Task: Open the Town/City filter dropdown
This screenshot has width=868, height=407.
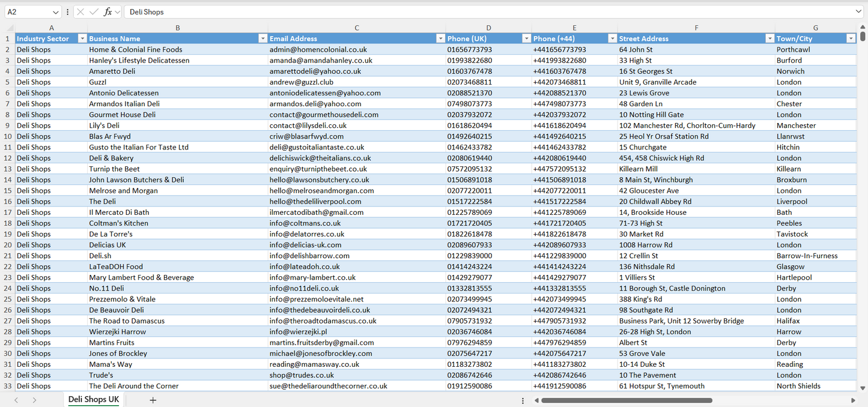Action: pyautogui.click(x=851, y=38)
